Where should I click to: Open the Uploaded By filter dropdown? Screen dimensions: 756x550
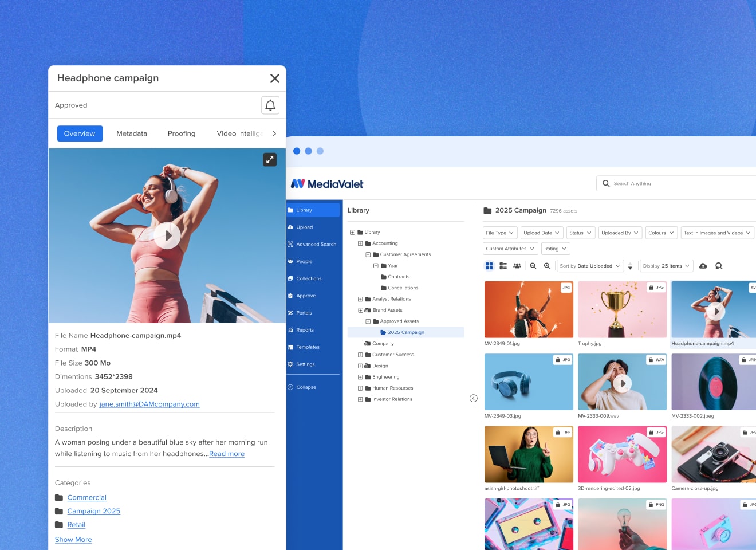tap(620, 233)
